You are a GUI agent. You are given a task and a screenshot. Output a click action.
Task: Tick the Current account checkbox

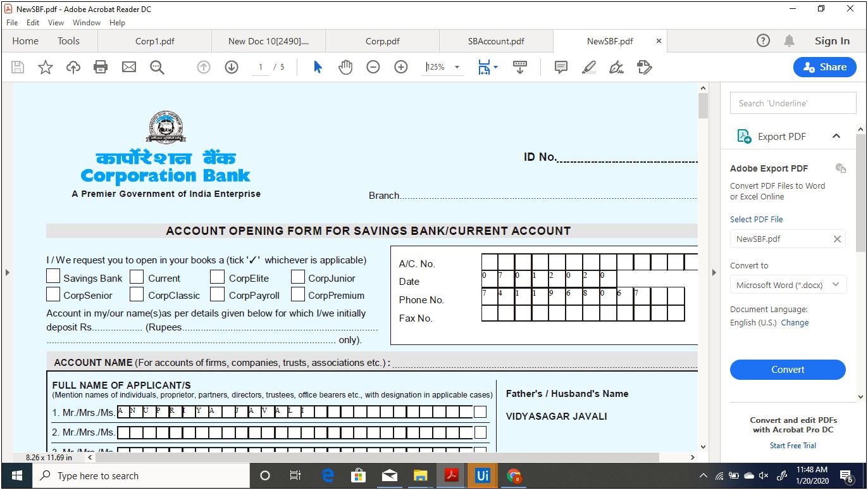click(137, 277)
